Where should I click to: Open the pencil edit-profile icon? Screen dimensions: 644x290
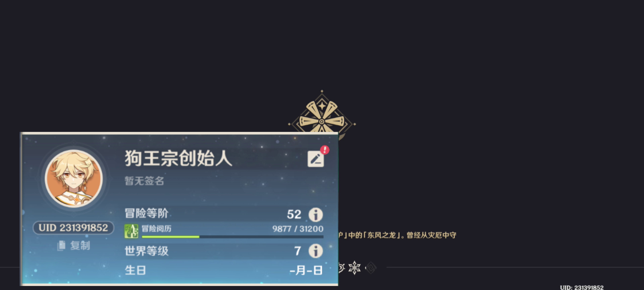(315, 159)
